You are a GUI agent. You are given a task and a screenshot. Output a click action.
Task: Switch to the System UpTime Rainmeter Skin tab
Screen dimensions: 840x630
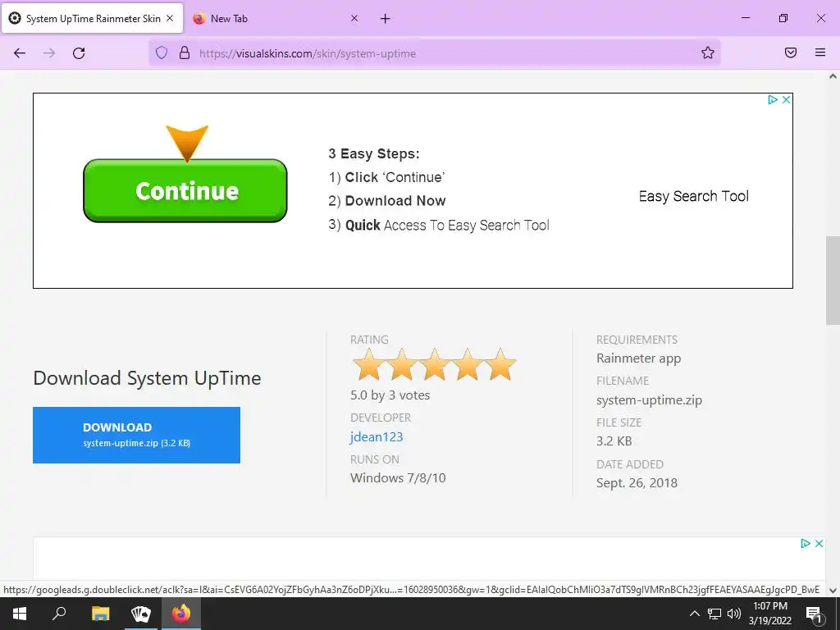(92, 18)
